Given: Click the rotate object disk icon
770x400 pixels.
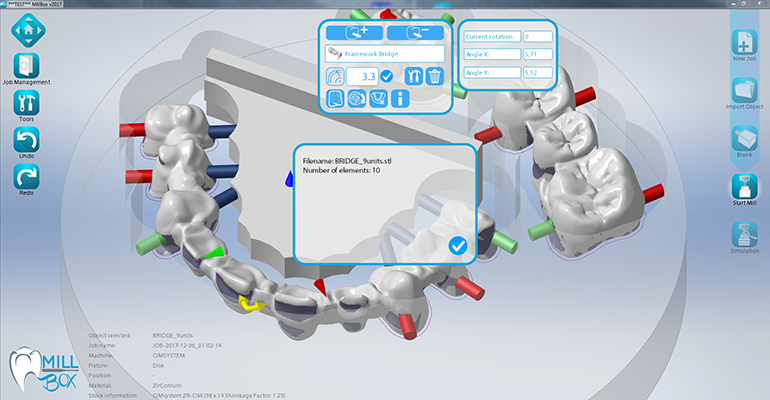Looking at the screenshot, I should 357,99.
